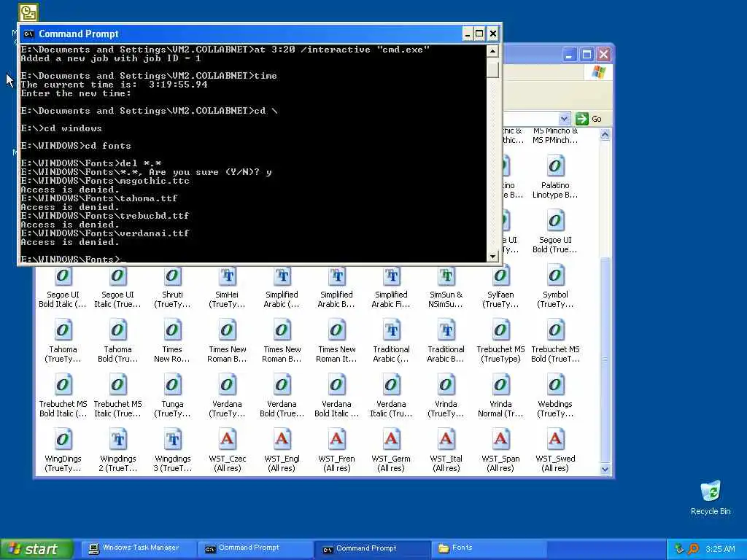Click Command Prompt scrollbar down arrow
This screenshot has height=560, width=747.
[492, 256]
